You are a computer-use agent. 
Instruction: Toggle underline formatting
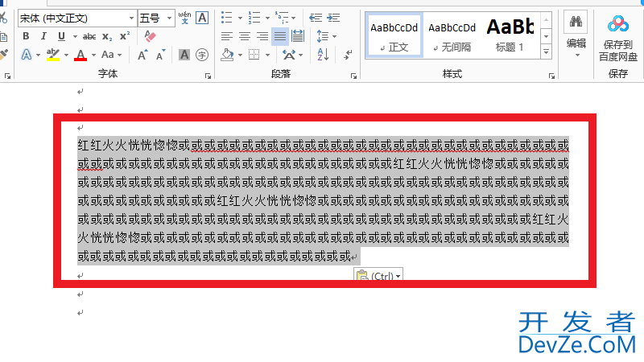(62, 36)
